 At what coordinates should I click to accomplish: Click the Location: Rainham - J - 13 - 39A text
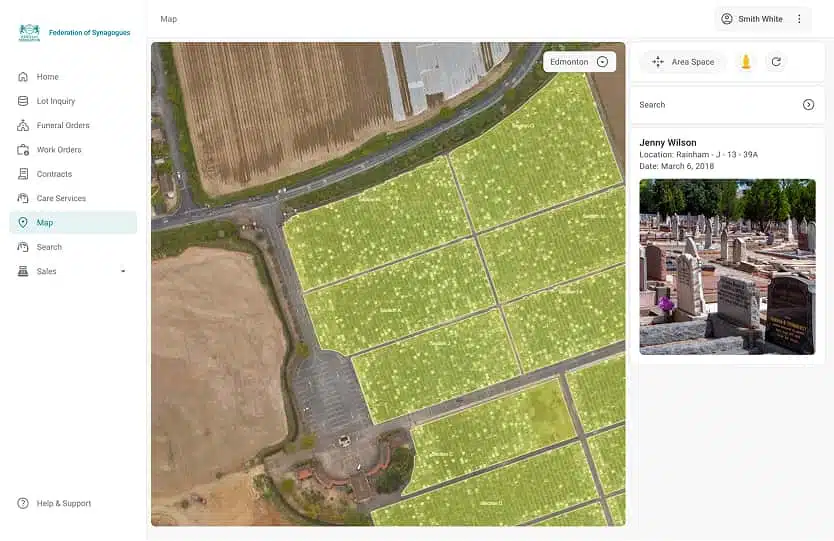point(698,155)
